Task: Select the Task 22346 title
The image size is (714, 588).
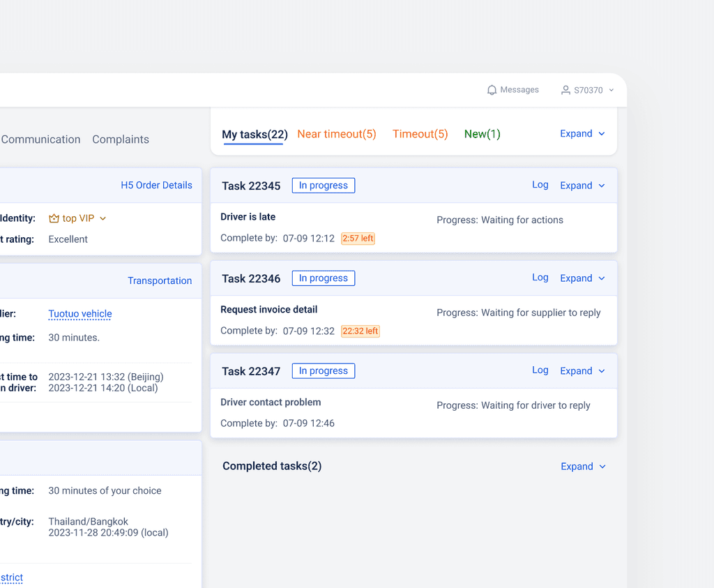Action: [251, 279]
